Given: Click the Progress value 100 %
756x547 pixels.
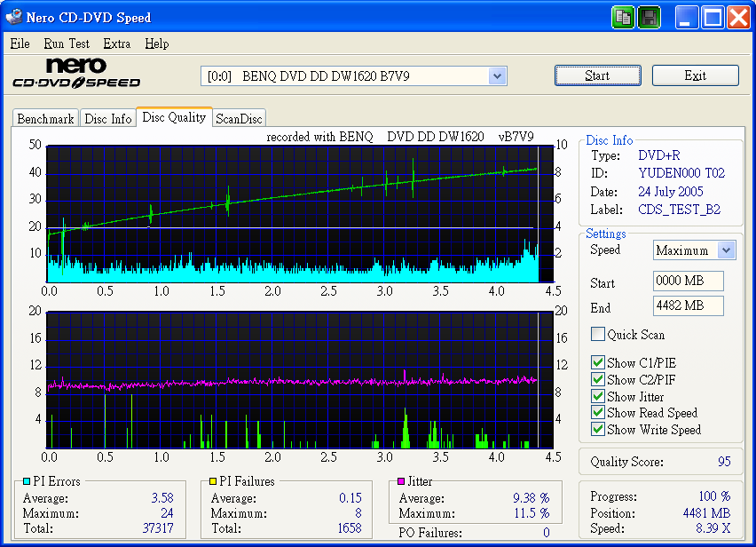Looking at the screenshot, I should (x=714, y=496).
